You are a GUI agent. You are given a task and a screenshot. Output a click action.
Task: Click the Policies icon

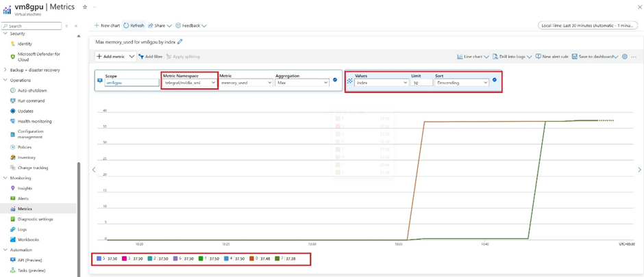coord(13,147)
